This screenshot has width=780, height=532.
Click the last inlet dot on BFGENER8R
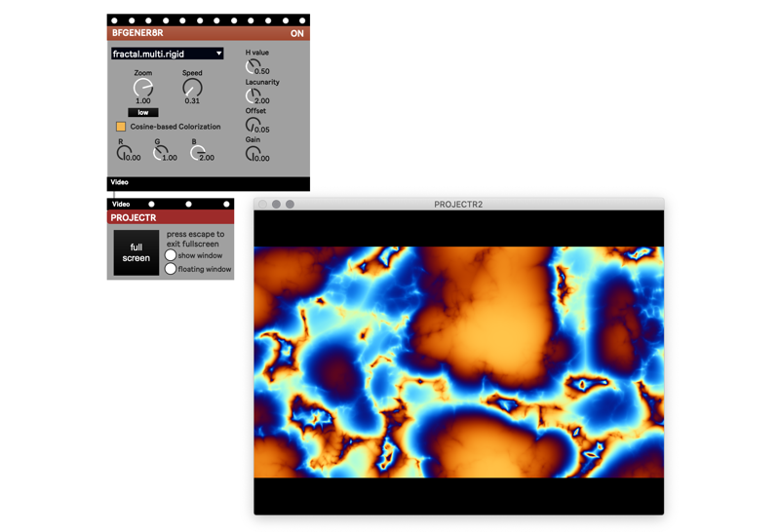tap(302, 20)
